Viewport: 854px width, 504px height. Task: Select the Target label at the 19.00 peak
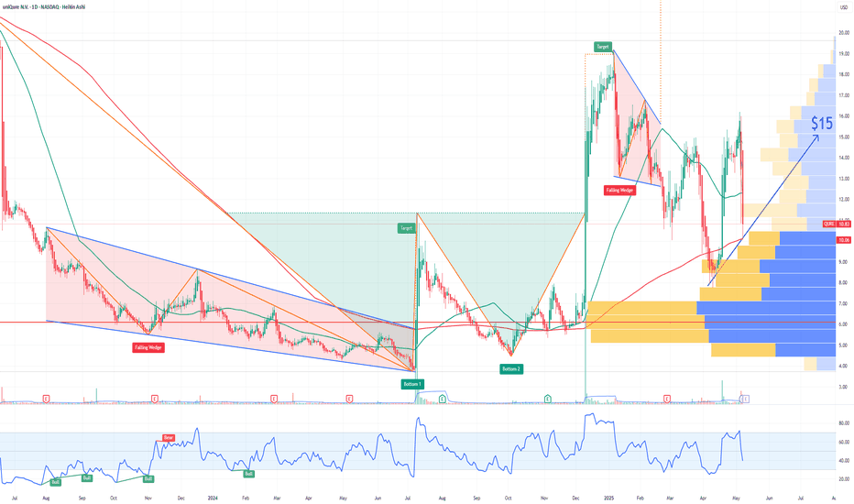point(602,47)
